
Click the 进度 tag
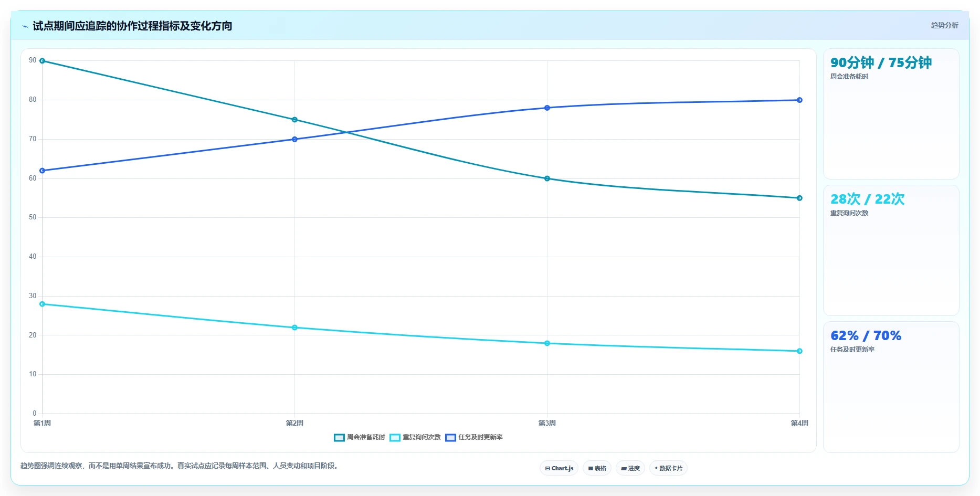click(x=630, y=468)
